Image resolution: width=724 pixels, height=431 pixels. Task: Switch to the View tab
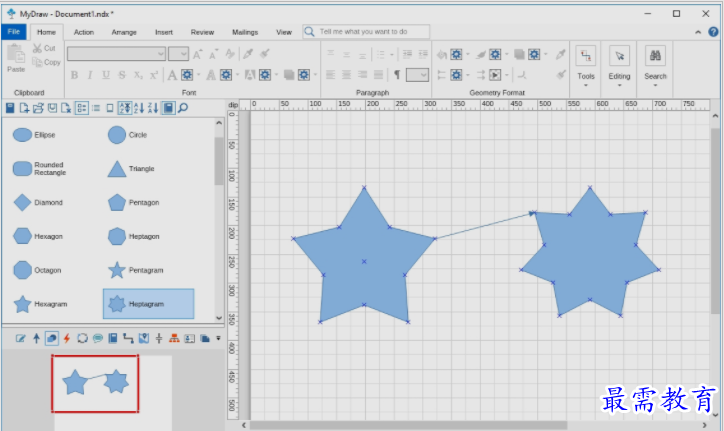click(x=284, y=32)
